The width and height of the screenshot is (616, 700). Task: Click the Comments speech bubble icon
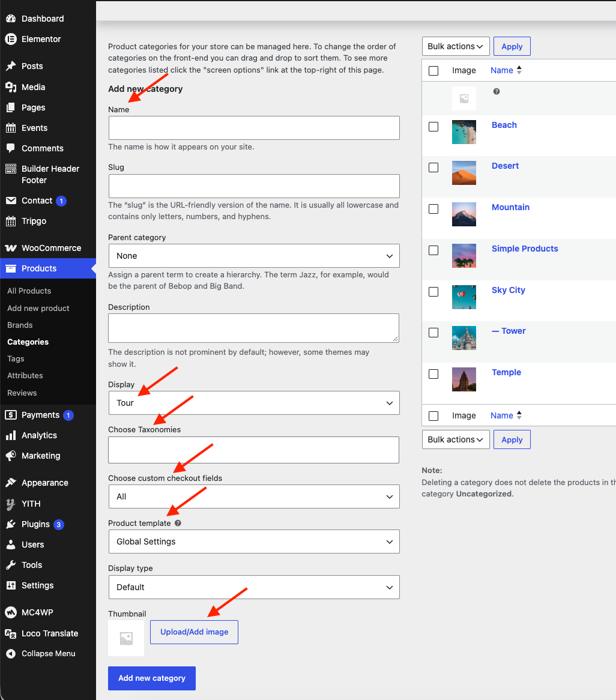click(x=11, y=148)
